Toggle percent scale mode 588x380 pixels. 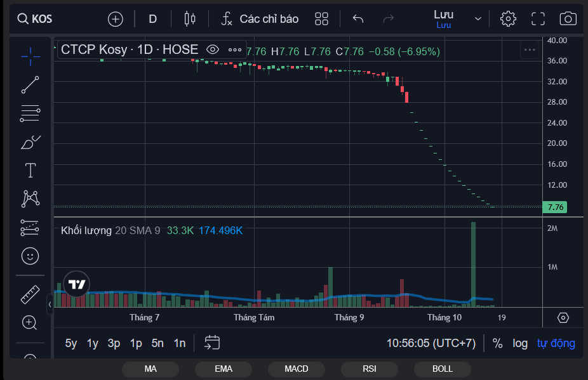(497, 343)
